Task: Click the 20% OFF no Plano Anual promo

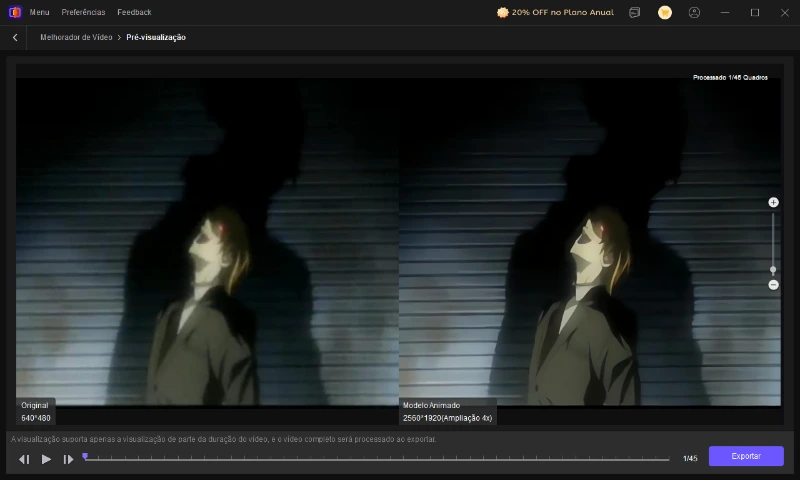Action: [555, 12]
